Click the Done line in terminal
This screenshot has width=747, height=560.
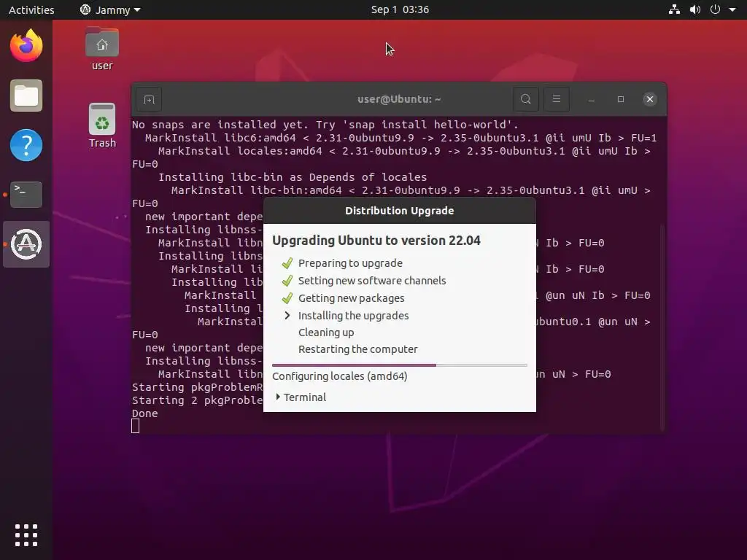145,413
